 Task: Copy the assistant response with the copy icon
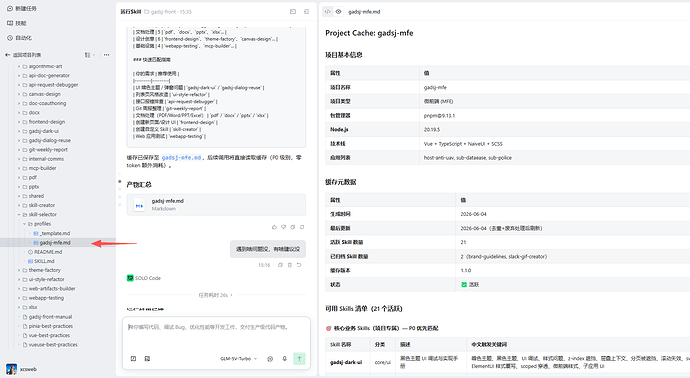pyautogui.click(x=293, y=227)
